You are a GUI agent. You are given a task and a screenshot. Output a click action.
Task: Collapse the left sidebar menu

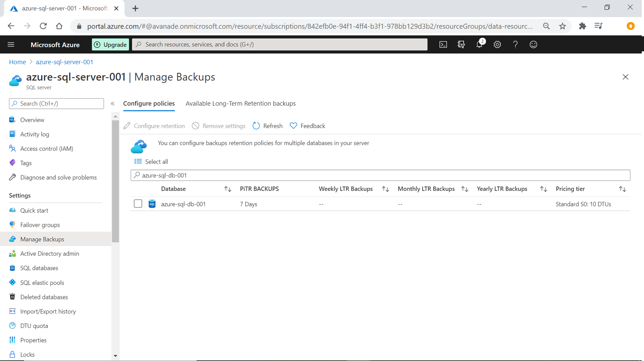click(x=113, y=103)
